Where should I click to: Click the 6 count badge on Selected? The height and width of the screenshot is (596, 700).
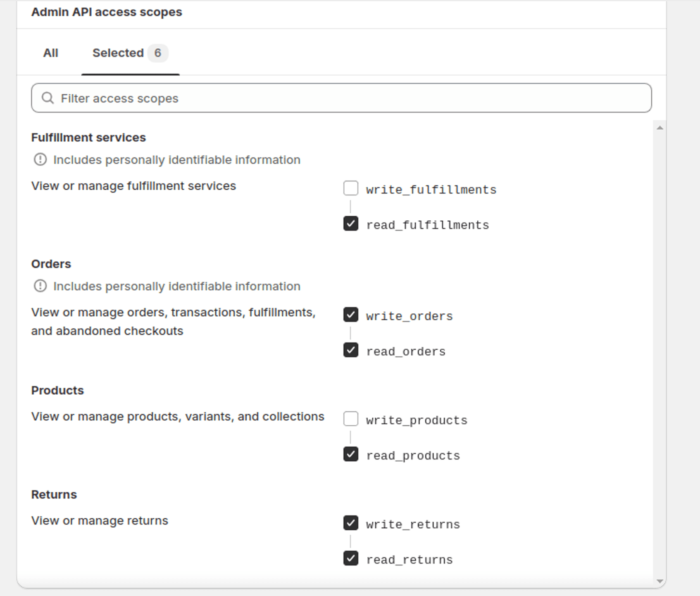pos(157,53)
